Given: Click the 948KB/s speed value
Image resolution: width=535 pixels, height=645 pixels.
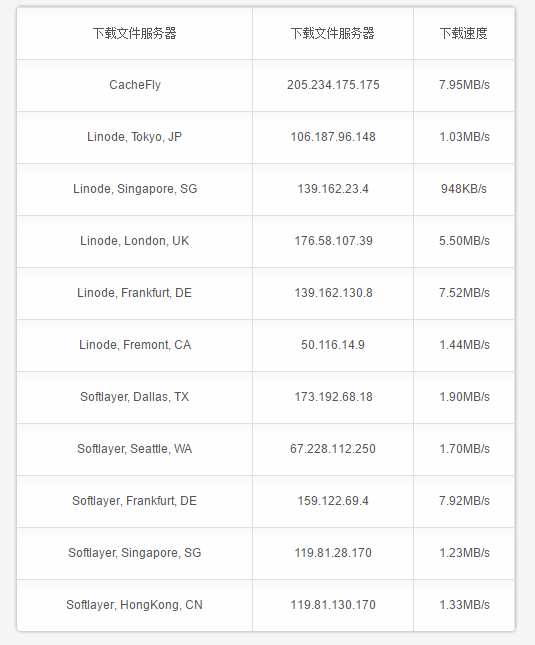Looking at the screenshot, I should pyautogui.click(x=464, y=189).
